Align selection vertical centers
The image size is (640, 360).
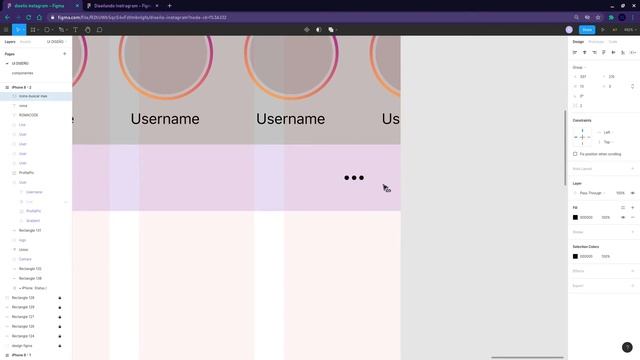coord(613,53)
